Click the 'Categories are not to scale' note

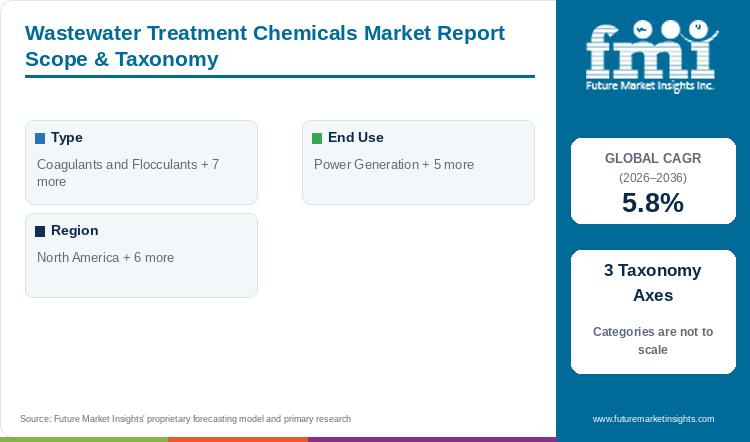click(x=653, y=341)
